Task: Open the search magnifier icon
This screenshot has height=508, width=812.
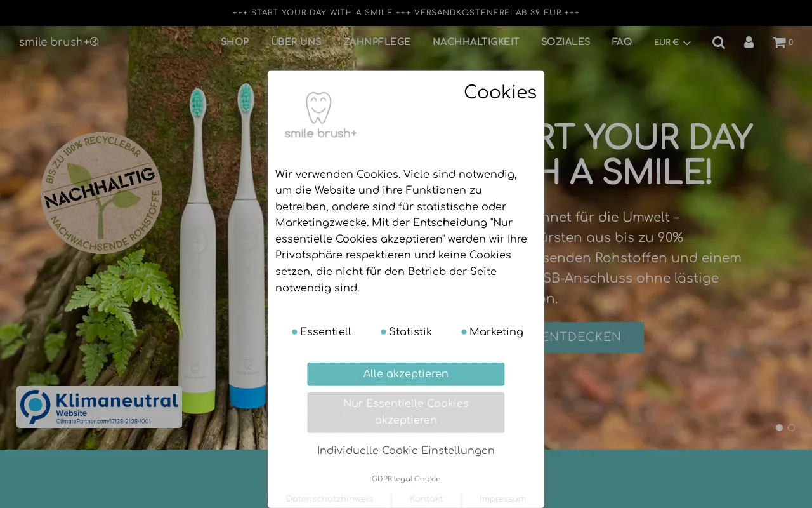Action: (718, 43)
